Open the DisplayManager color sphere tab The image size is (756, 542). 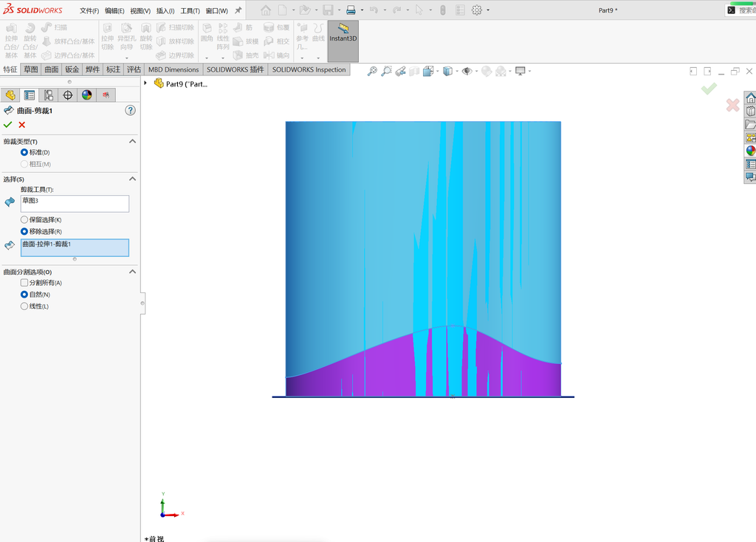click(x=87, y=95)
